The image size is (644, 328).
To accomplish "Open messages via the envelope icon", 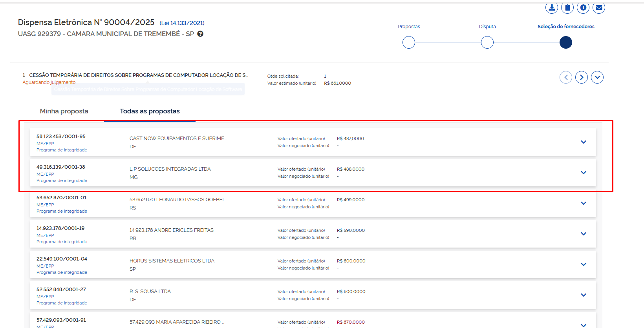I will 599,8.
